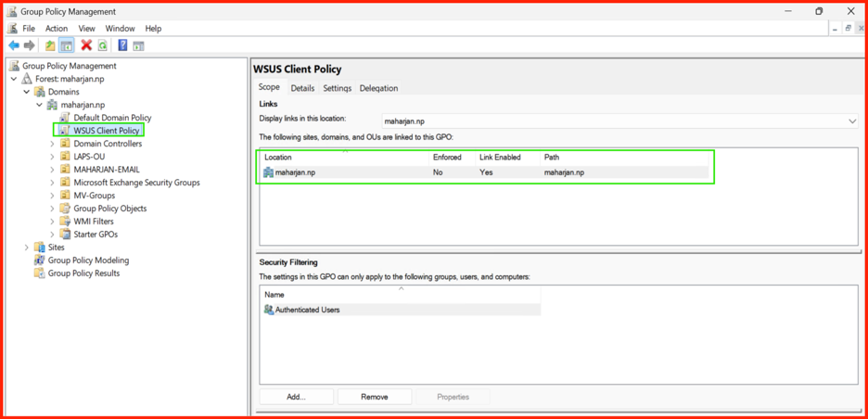Sort by the Link Enabled column header
Image resolution: width=868 pixels, height=419 pixels.
click(507, 158)
